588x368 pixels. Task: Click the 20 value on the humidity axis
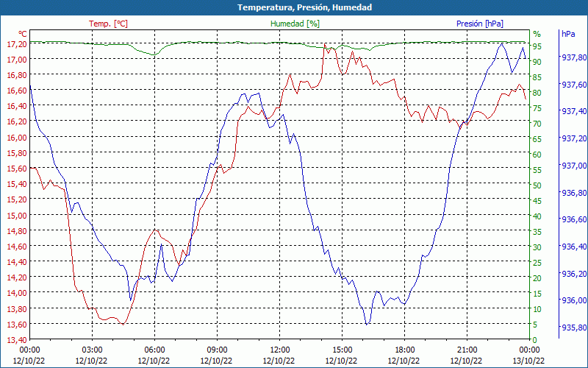(x=537, y=278)
